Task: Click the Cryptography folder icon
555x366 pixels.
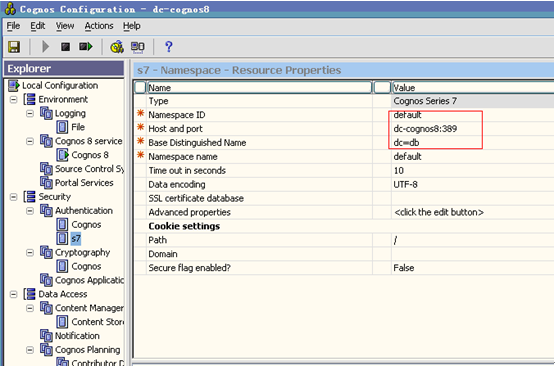Action: [x=46, y=252]
